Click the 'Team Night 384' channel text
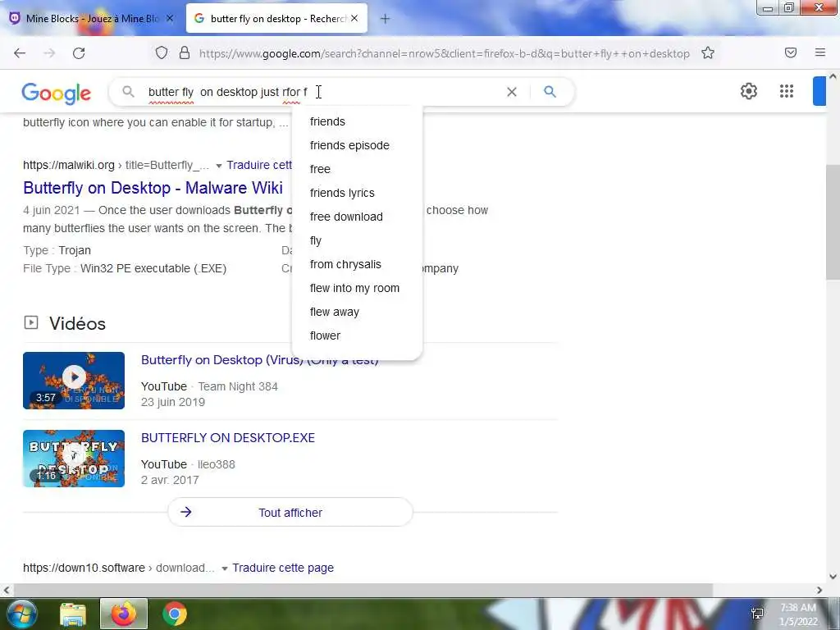840x630 pixels. pos(238,386)
